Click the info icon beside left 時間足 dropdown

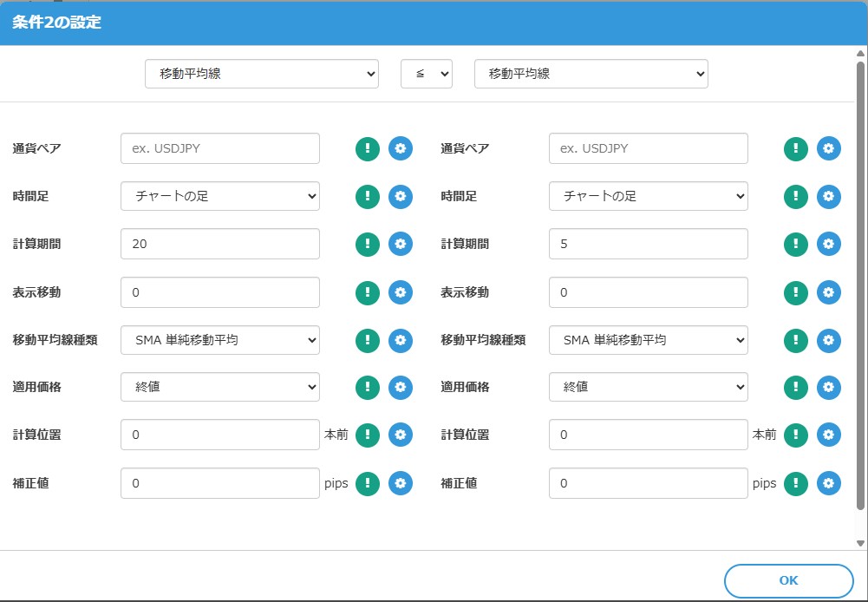coord(366,196)
